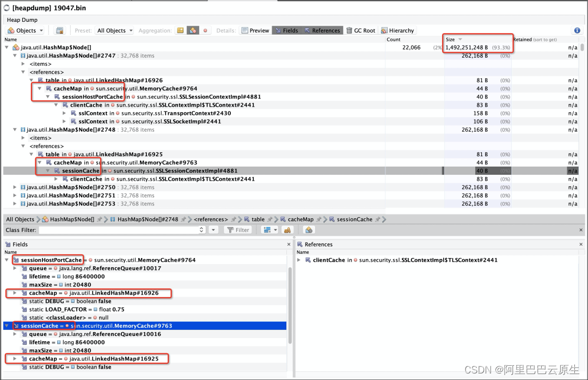Collapse the java.util.HashMap$Node[] root node
588x380 pixels.
point(7,47)
